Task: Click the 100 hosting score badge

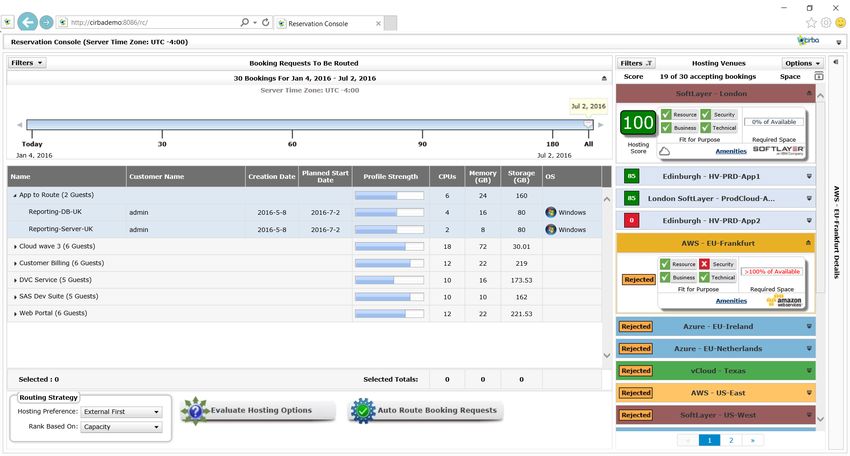Action: coord(638,123)
